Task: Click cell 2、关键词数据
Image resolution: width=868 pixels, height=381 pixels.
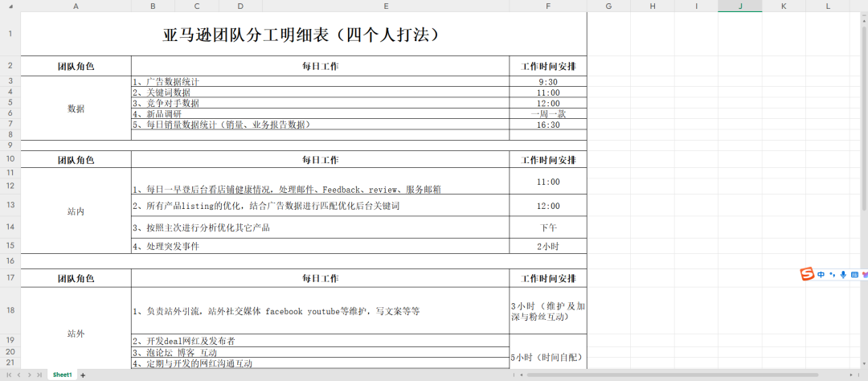Action: tap(321, 92)
